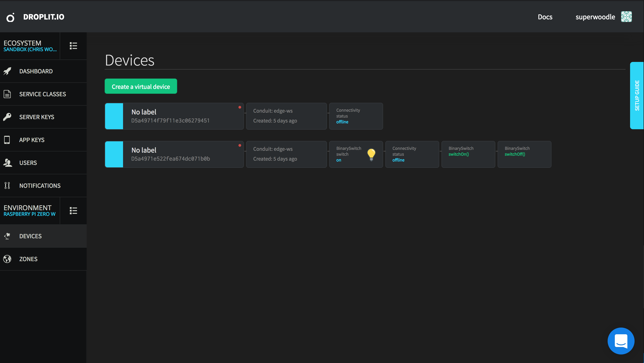Go to Service Classes
644x363 pixels.
(x=43, y=94)
